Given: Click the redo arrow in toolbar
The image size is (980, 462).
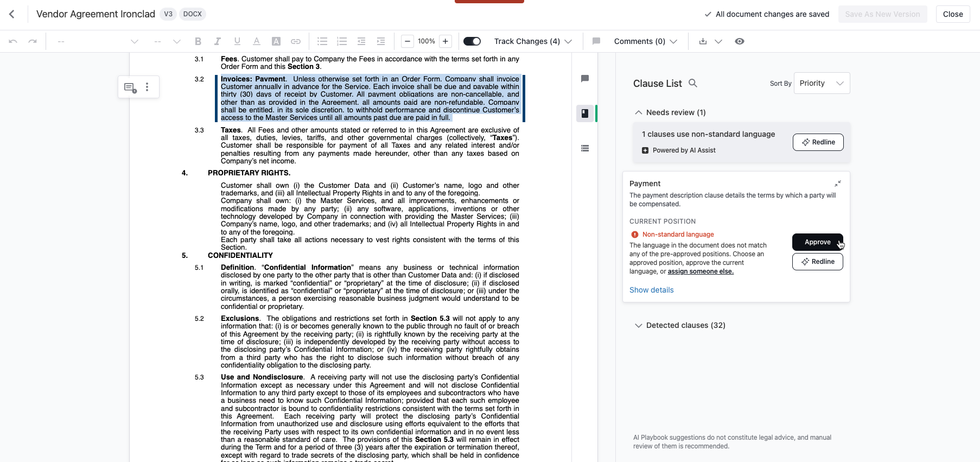Looking at the screenshot, I should coord(33,41).
